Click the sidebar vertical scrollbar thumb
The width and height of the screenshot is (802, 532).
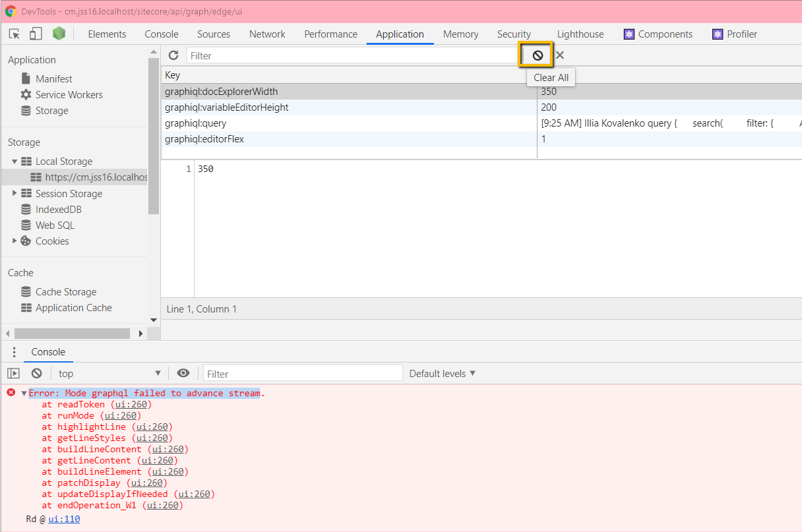pos(154,135)
